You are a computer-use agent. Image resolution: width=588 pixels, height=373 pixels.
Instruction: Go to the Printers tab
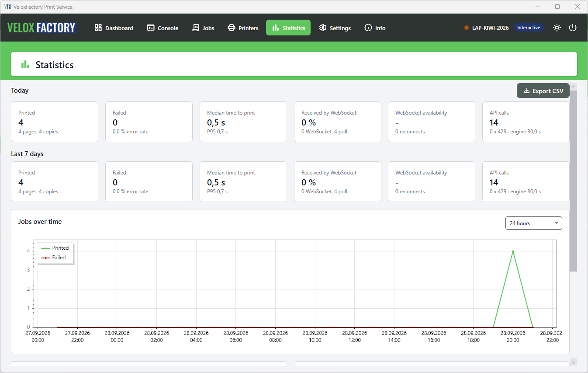pos(243,28)
